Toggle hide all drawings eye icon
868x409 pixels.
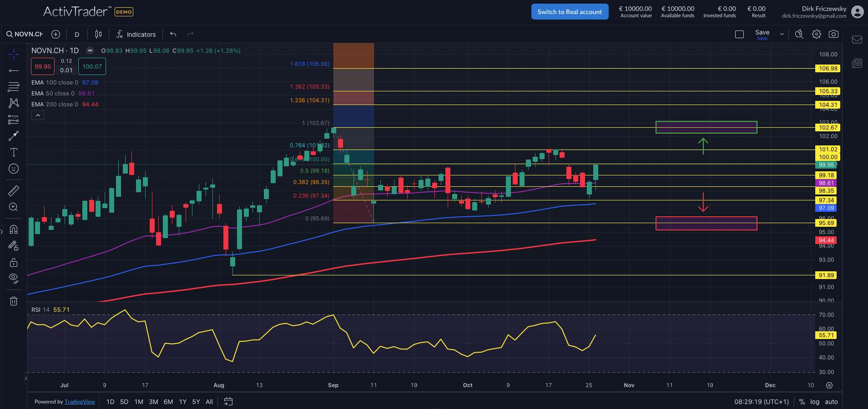pos(14,278)
